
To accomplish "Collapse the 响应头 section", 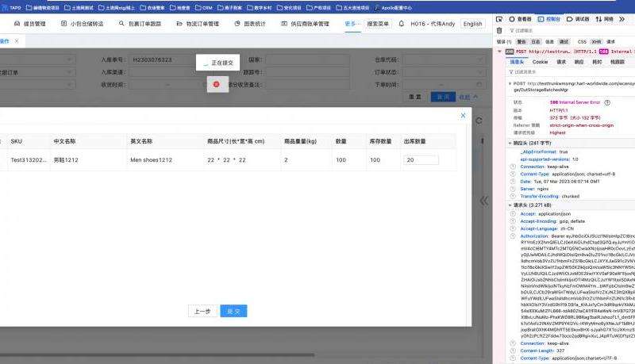I will (510, 144).
